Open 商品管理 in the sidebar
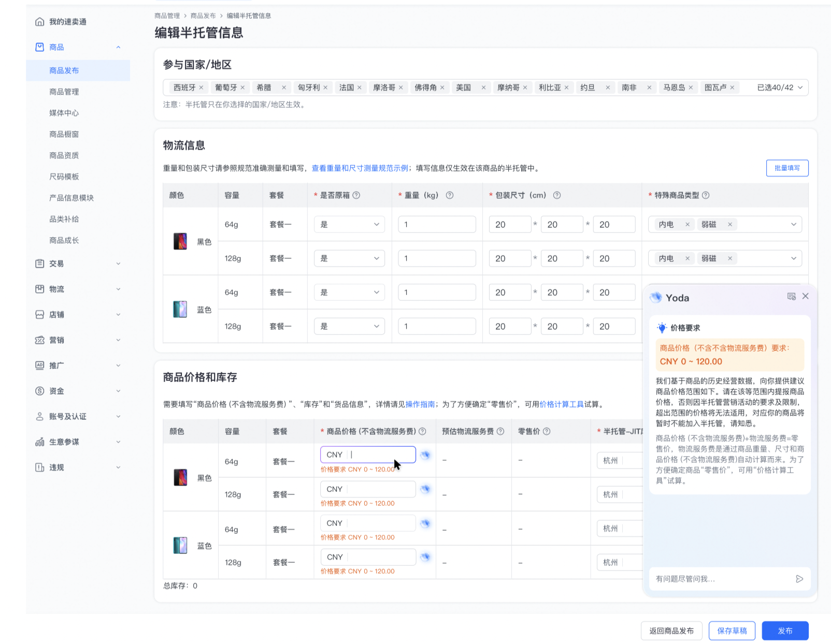The image size is (831, 644). coord(64,92)
